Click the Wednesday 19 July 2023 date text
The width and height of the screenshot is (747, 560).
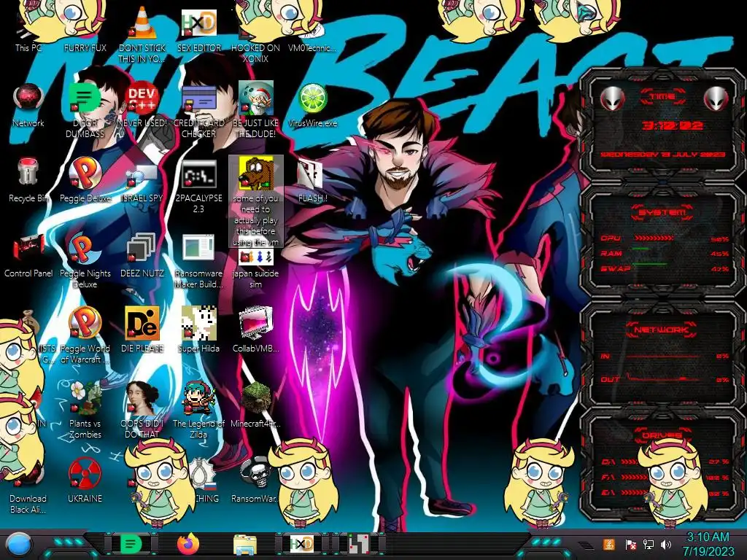point(663,155)
